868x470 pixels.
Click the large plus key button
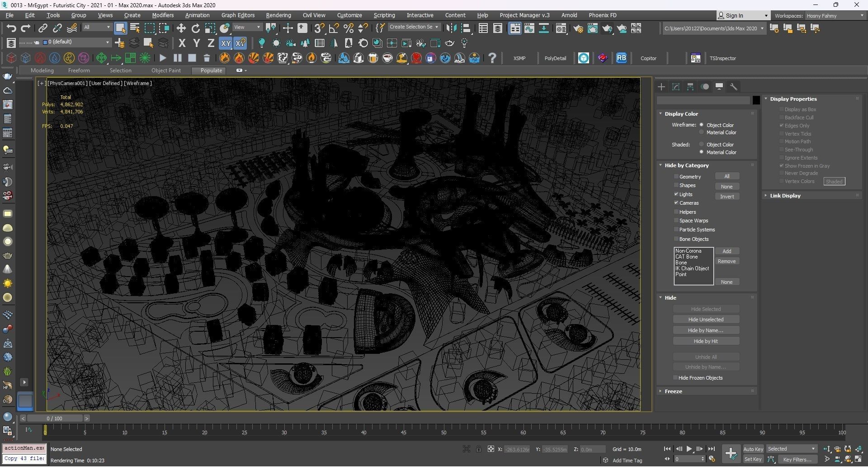[731, 453]
